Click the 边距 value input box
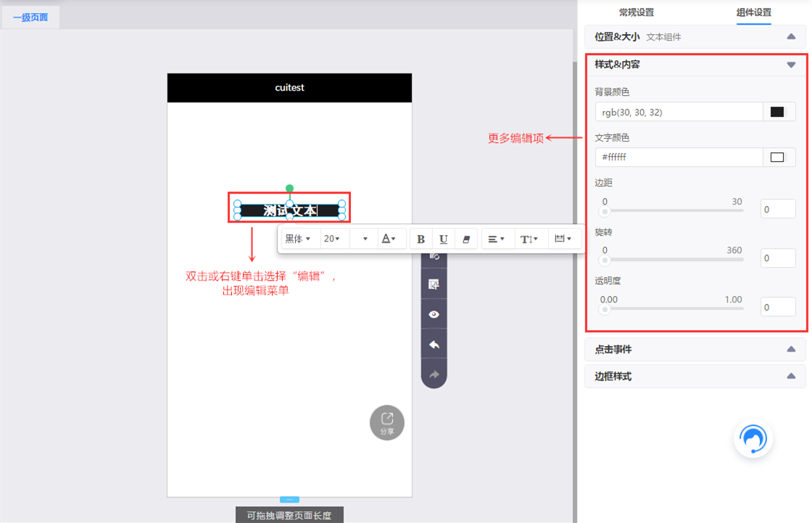Image resolution: width=812 pixels, height=523 pixels. click(778, 210)
